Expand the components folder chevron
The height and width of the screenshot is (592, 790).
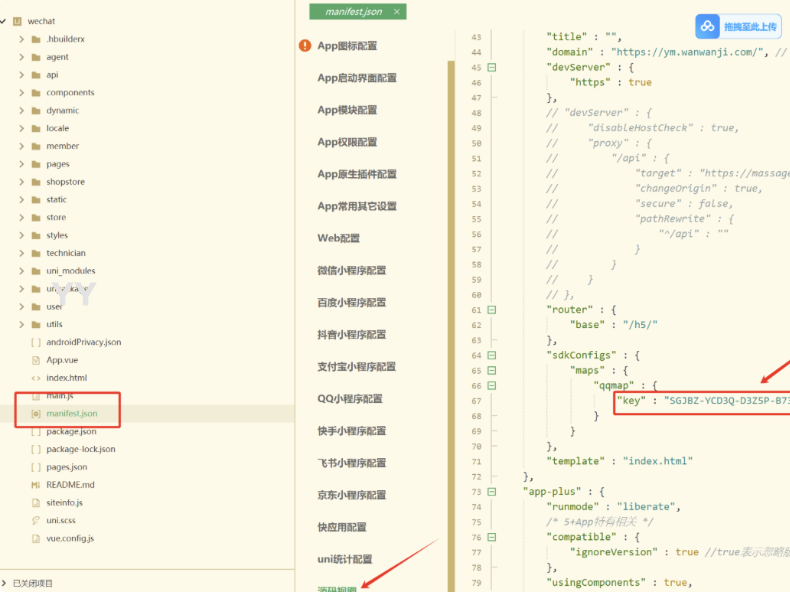tap(22, 93)
